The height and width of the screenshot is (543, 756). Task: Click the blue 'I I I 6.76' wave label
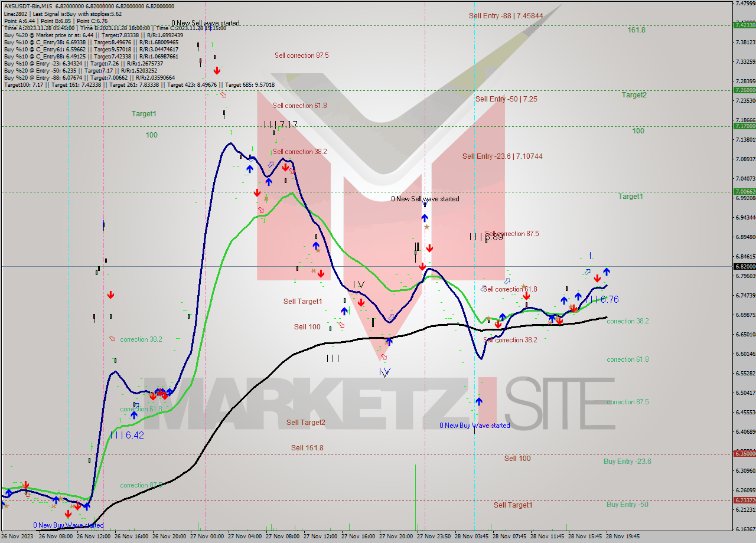tap(602, 299)
